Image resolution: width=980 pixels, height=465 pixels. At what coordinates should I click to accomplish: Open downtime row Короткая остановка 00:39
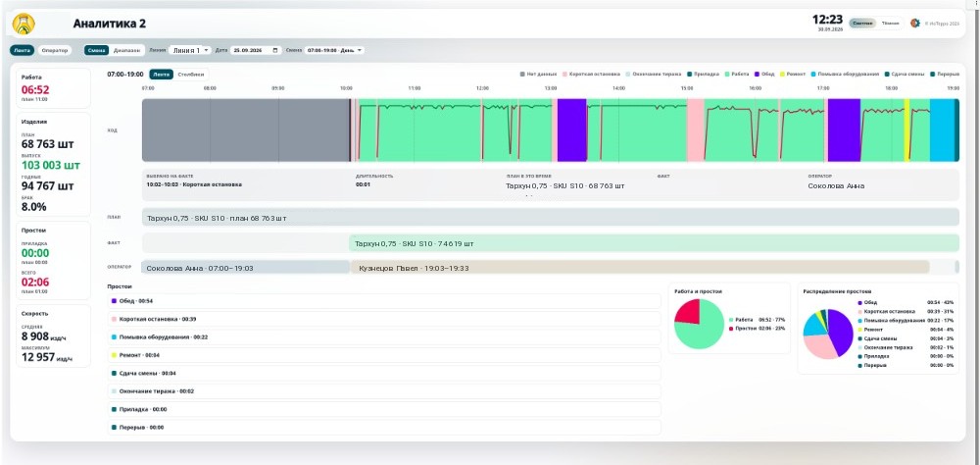click(x=384, y=319)
